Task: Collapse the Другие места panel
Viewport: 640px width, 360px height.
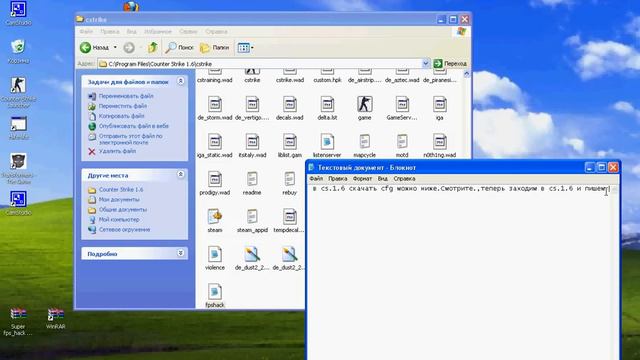Action: tap(180, 175)
